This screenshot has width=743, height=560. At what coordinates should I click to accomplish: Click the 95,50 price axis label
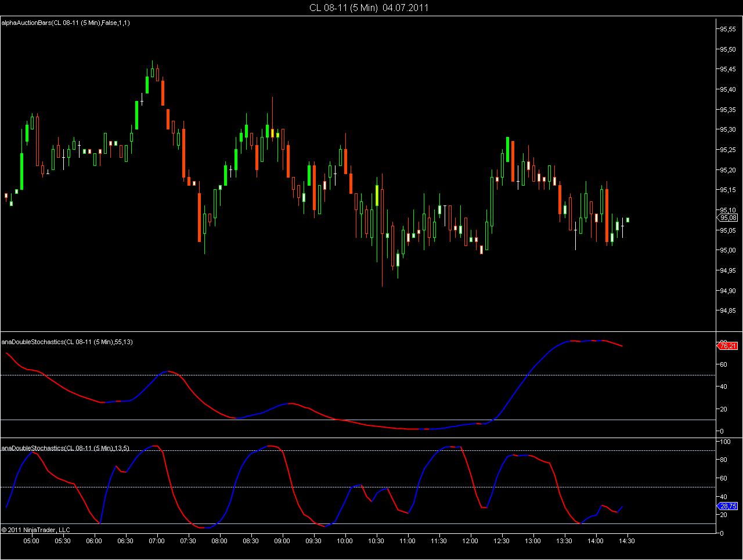(728, 49)
